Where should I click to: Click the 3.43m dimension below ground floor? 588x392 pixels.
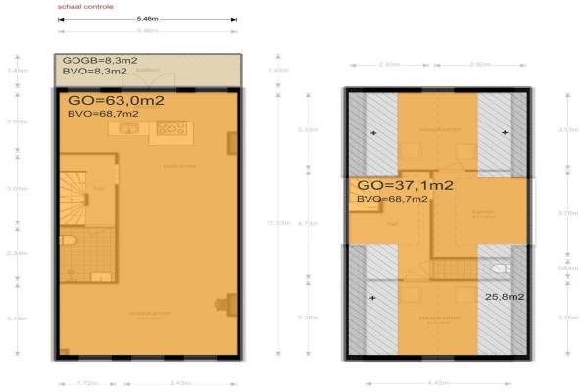point(179,383)
